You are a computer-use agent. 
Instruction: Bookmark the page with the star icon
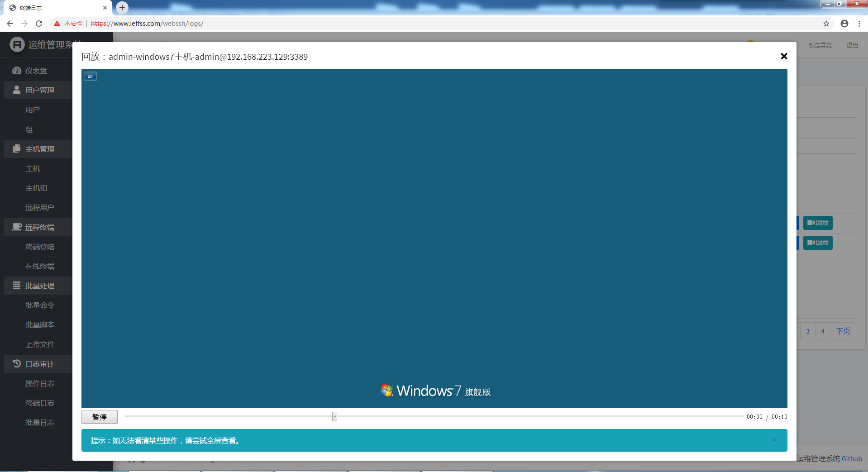pyautogui.click(x=826, y=24)
